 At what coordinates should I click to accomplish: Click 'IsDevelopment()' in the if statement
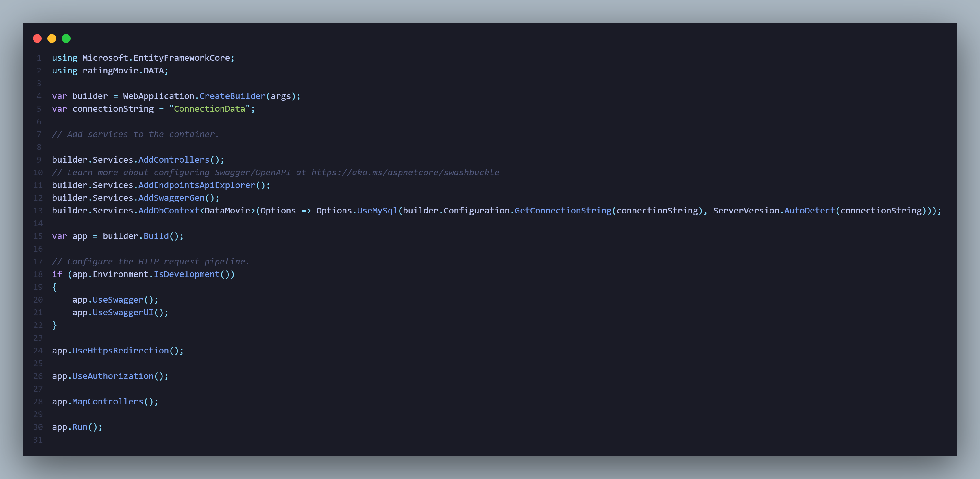coord(191,274)
